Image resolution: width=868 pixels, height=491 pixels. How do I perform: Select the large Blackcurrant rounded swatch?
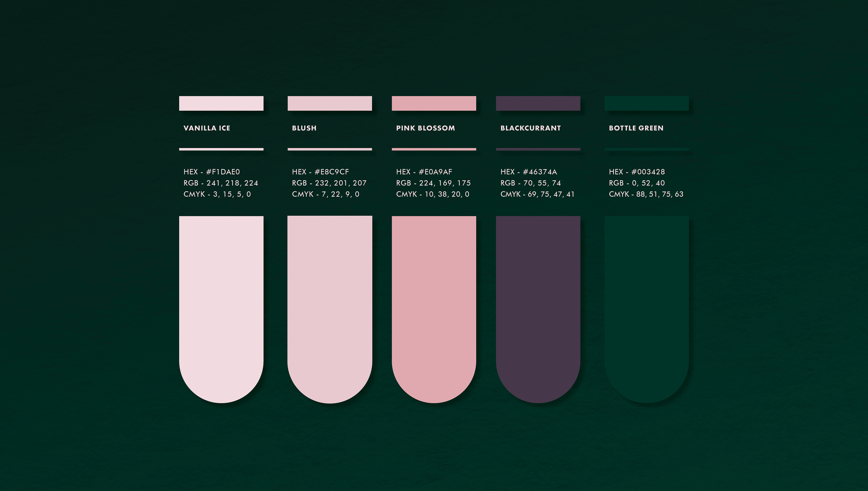[x=538, y=309]
